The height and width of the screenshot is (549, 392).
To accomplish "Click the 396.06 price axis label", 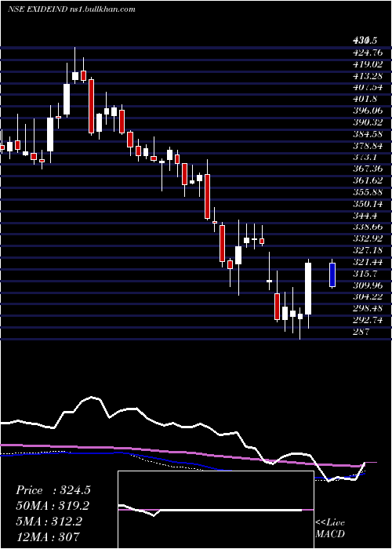I will point(368,111).
